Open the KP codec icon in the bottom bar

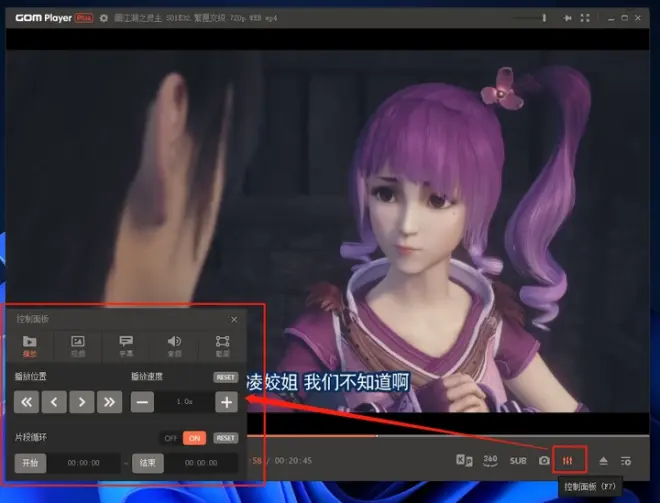point(464,460)
